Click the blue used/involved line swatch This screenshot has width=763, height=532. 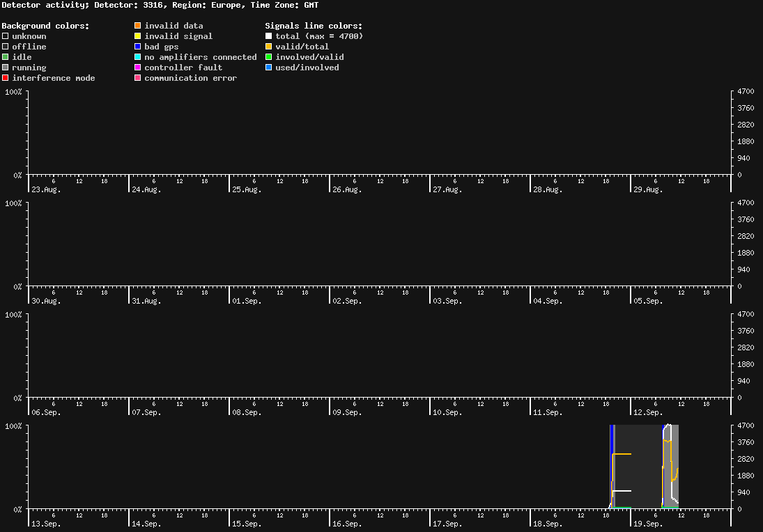tap(268, 68)
